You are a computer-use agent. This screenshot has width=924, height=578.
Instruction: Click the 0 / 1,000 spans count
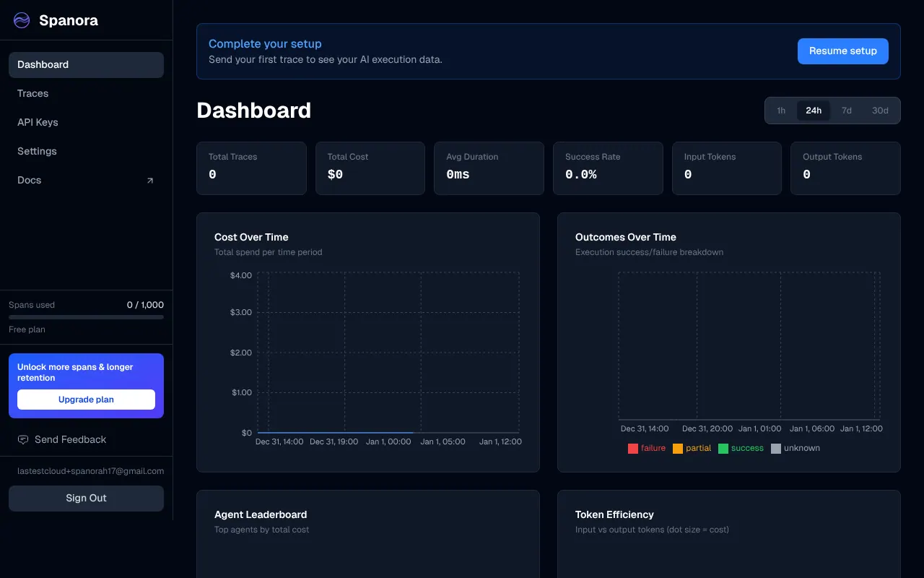coord(145,305)
